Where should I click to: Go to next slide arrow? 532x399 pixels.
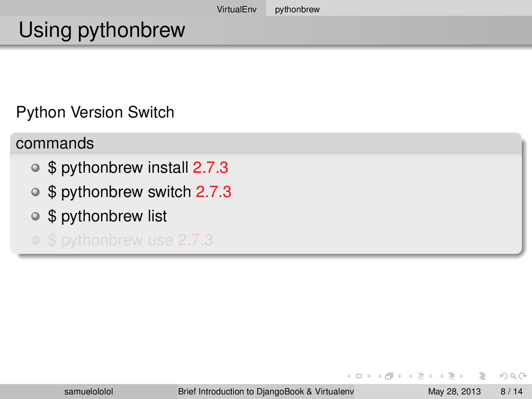[369, 376]
